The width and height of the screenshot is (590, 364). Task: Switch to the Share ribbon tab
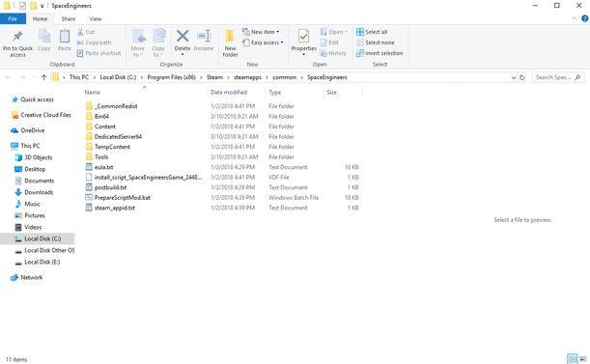pos(69,18)
